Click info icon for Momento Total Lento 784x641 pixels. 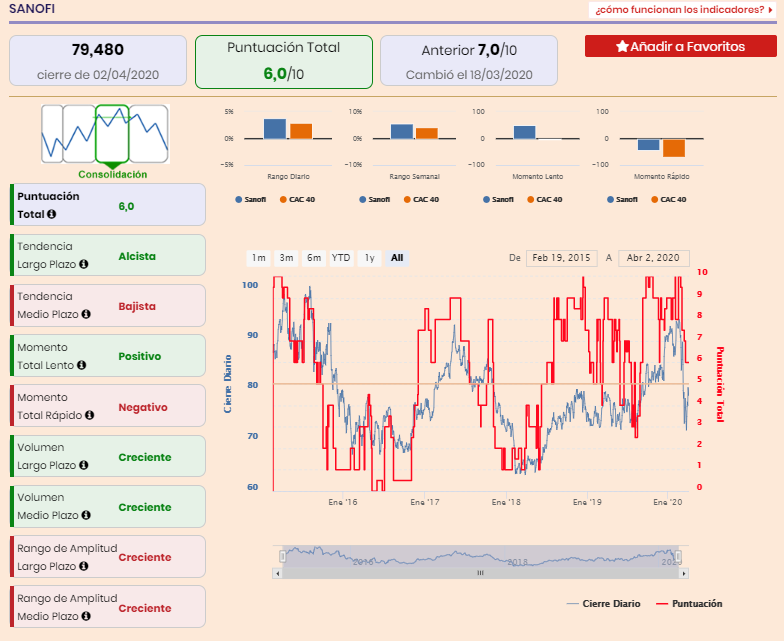(x=82, y=365)
